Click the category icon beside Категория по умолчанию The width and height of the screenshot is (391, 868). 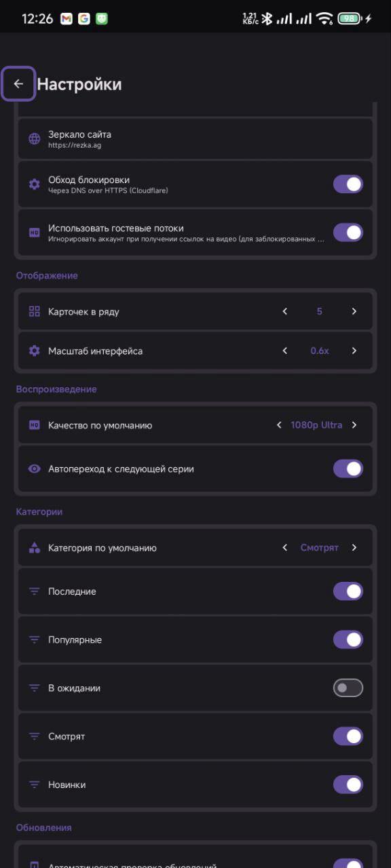(x=34, y=547)
